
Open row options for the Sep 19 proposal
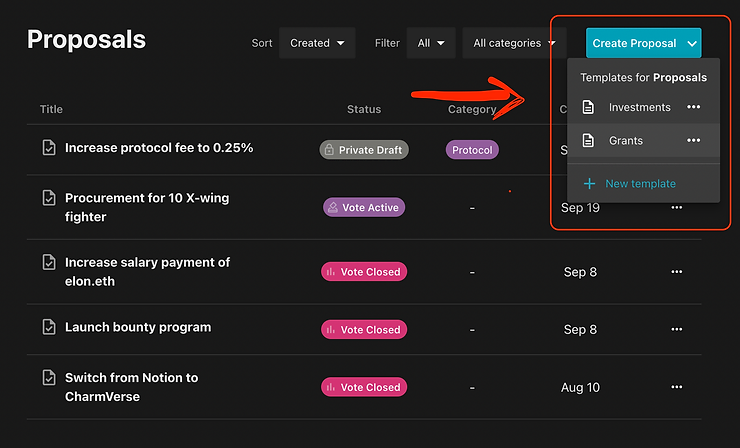[x=677, y=207]
